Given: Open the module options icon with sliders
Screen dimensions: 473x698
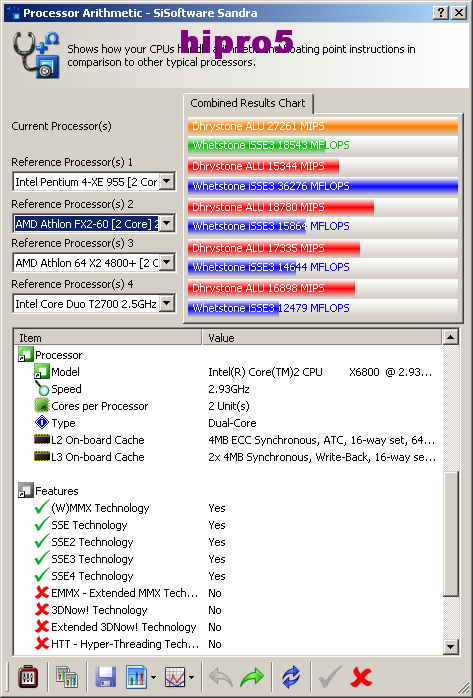Looking at the screenshot, I should (x=28, y=677).
